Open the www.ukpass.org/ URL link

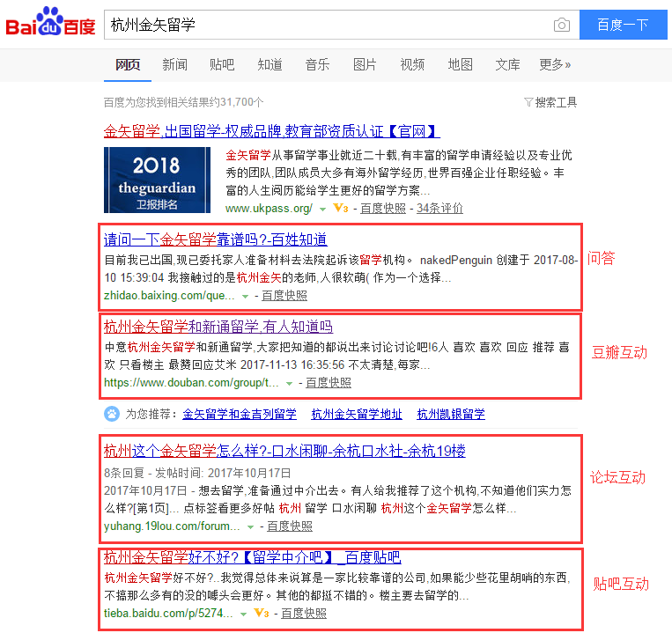click(x=269, y=208)
